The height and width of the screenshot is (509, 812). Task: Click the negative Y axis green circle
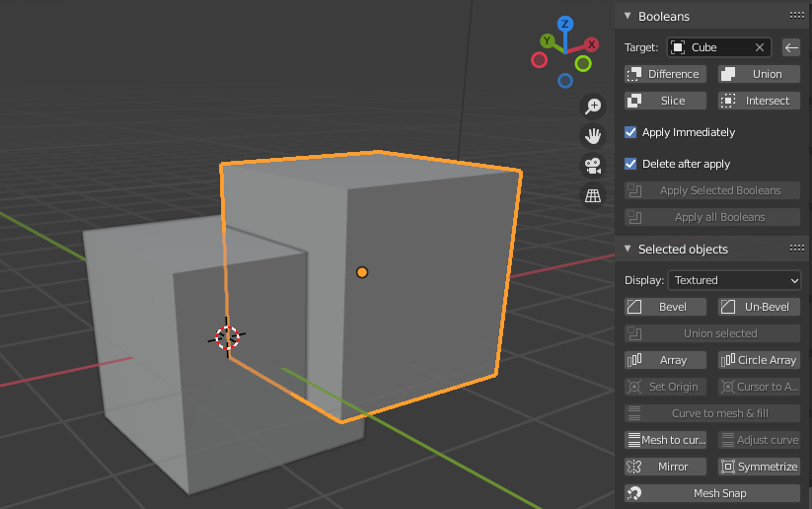click(583, 64)
